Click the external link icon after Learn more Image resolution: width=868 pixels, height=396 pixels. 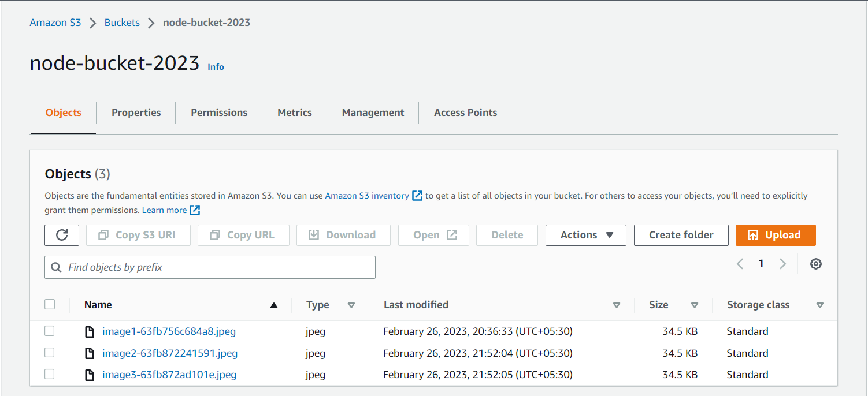[x=195, y=210]
